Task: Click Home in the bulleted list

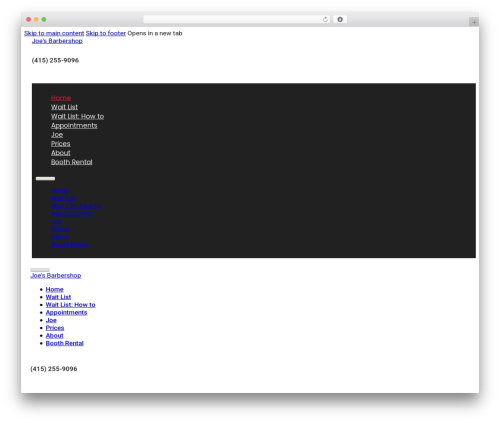Action: (x=54, y=290)
